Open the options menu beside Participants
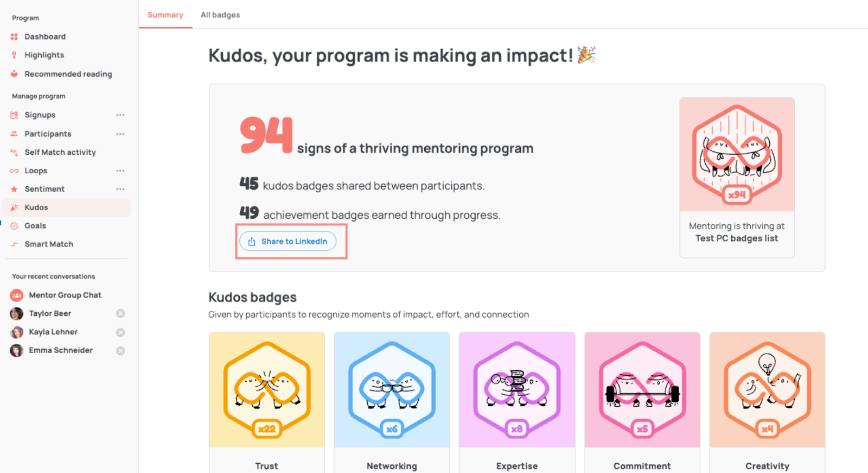This screenshot has width=868, height=473. coord(120,134)
